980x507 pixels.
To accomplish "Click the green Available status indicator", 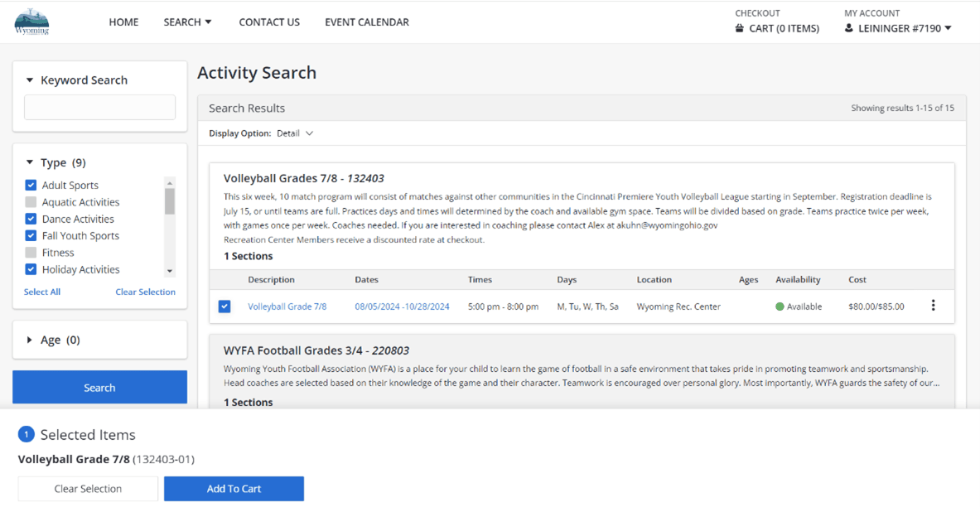I will (780, 307).
